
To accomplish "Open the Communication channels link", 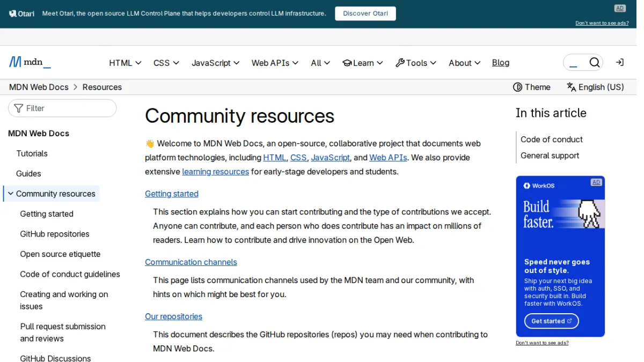I will [x=191, y=262].
